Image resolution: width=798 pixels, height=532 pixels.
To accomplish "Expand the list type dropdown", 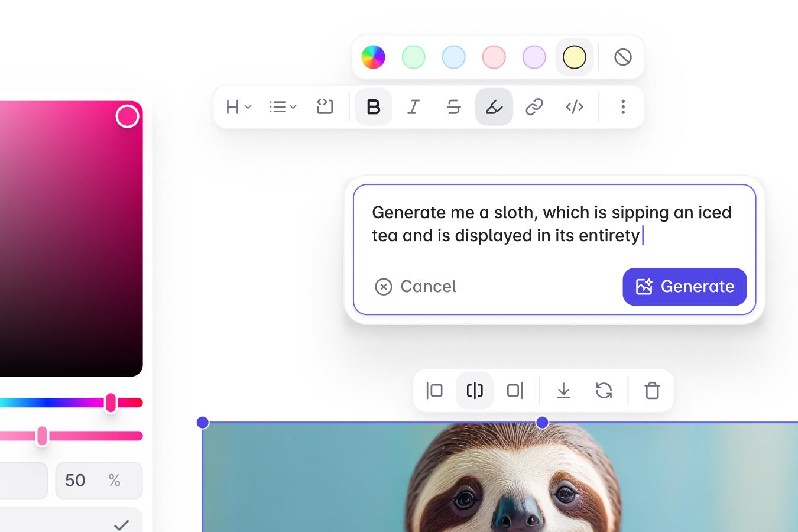I will click(283, 107).
